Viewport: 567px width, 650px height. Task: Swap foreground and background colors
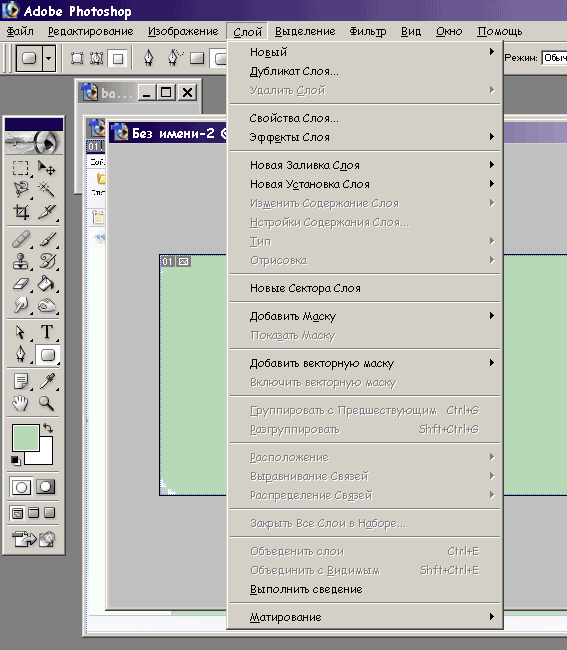pos(48,428)
